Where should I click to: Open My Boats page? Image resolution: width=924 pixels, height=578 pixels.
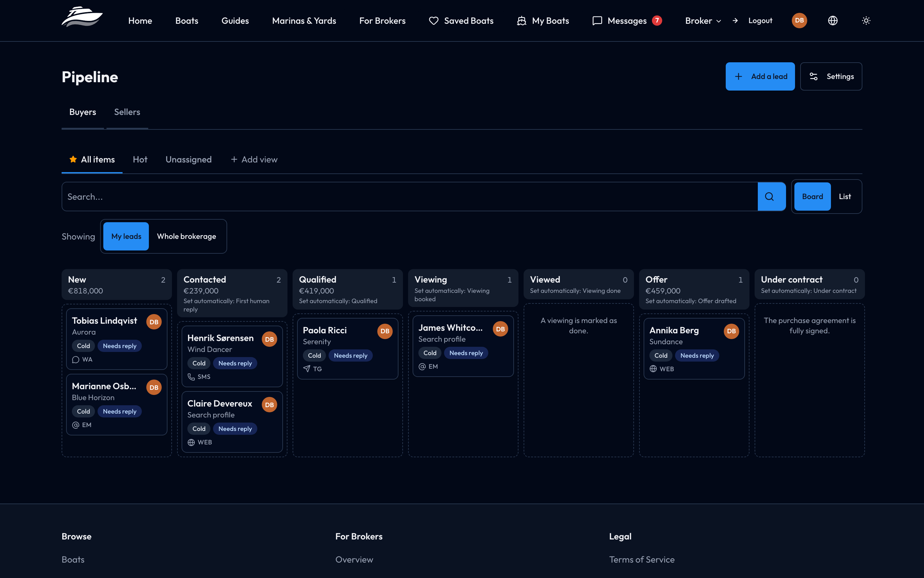tap(543, 21)
